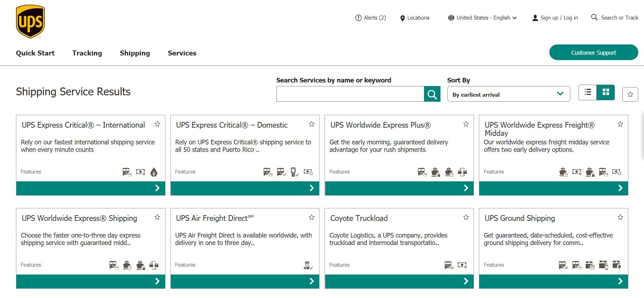Expand United States - English language selector
This screenshot has width=644, height=298.
(x=482, y=18)
